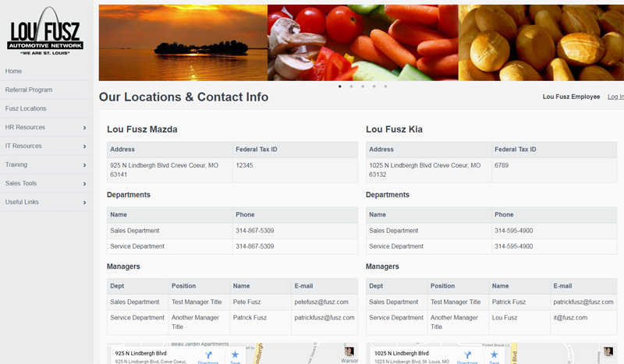Image resolution: width=624 pixels, height=364 pixels.
Task: Click the Lou Fusz Mazda heading
Action: coord(142,129)
